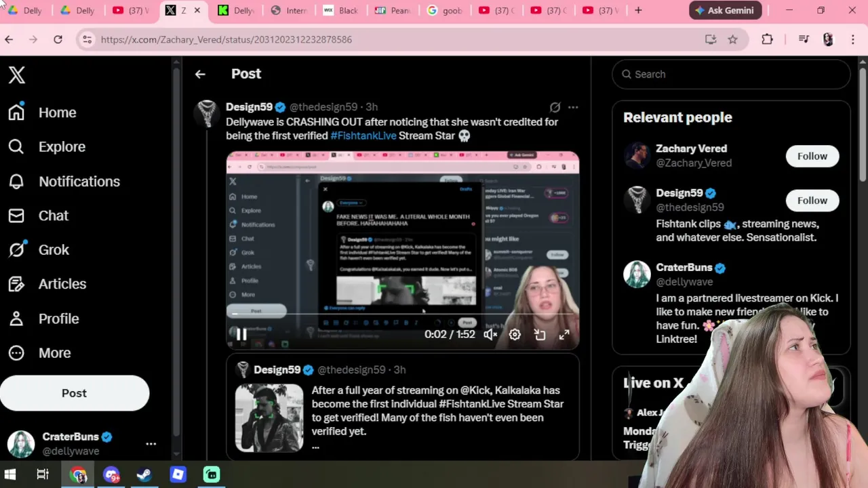Open a new browser tab
This screenshot has height=488, width=868.
[638, 10]
